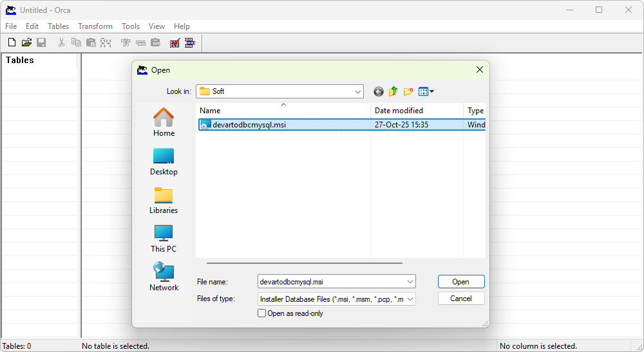The image size is (644, 352).
Task: Sort by the Type column header
Action: click(x=475, y=110)
